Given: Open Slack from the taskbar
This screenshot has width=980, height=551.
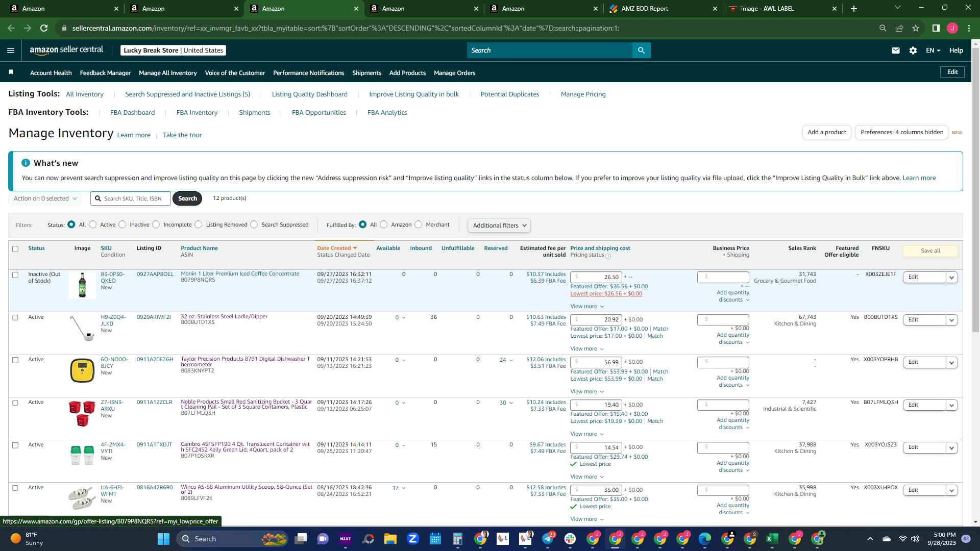Looking at the screenshot, I should tap(570, 539).
